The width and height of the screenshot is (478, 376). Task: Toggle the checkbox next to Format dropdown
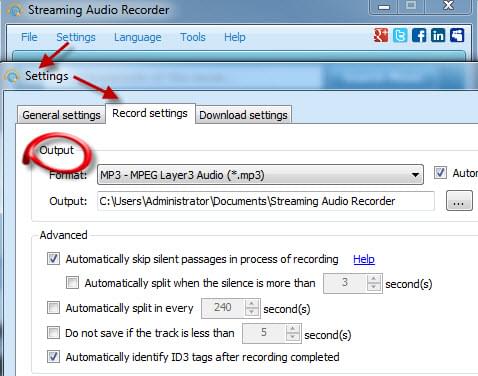tap(440, 173)
